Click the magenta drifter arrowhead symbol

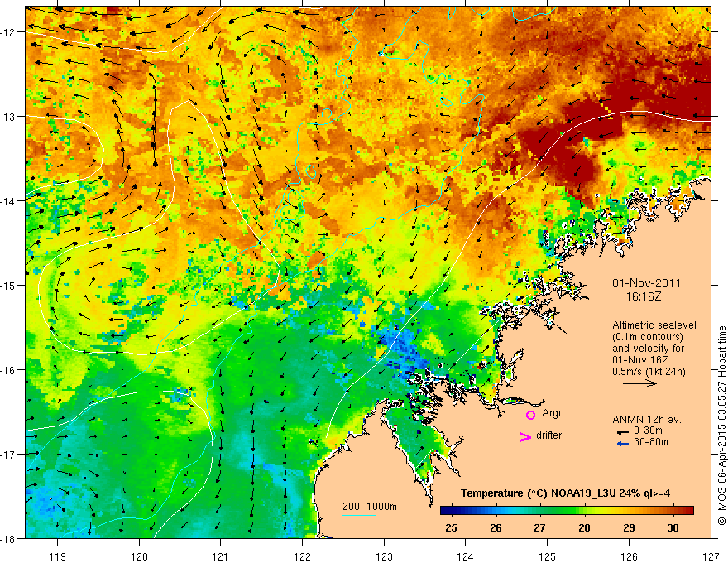524,437
